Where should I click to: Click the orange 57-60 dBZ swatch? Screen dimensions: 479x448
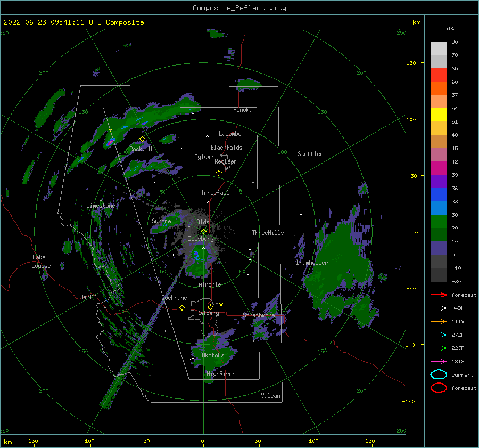click(x=439, y=88)
